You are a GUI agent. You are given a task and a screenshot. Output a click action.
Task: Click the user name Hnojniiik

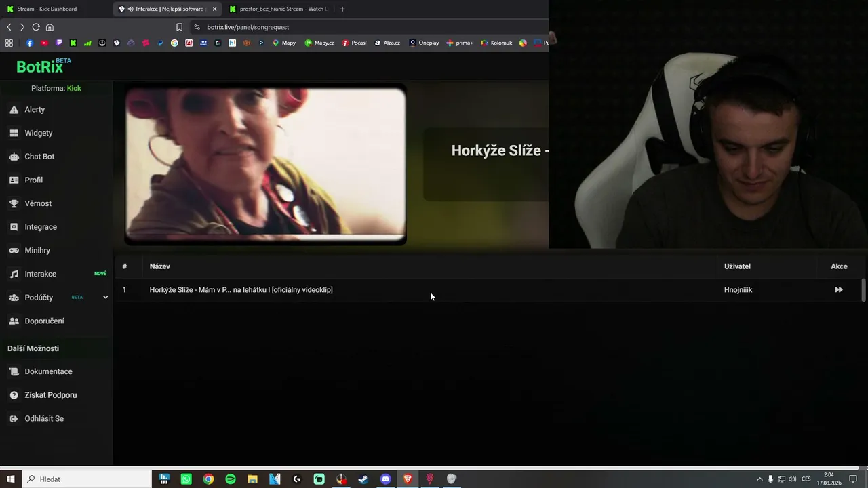738,289
